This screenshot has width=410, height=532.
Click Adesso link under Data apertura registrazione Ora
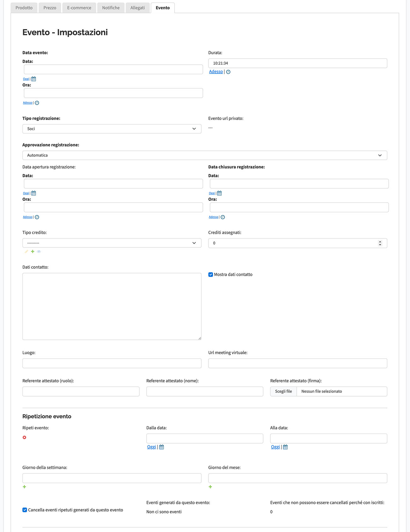(28, 217)
